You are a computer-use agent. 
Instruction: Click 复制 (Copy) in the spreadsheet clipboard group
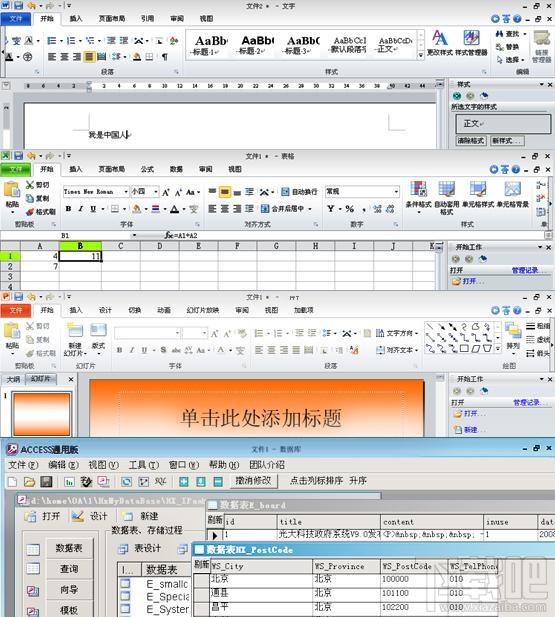[x=37, y=198]
